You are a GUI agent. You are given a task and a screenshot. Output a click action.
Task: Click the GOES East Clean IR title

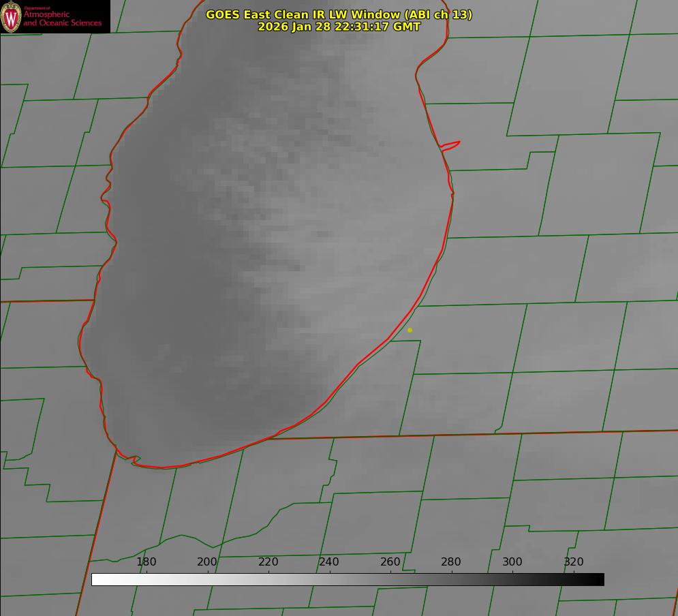pos(339,14)
